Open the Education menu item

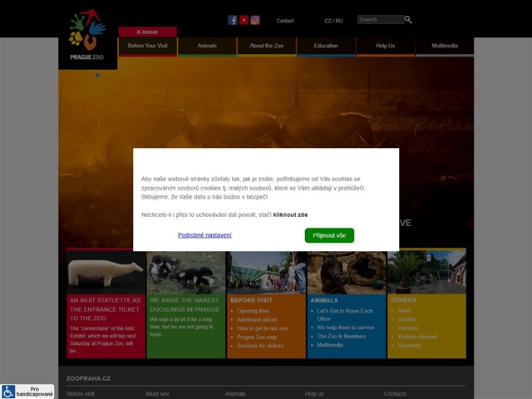[326, 47]
